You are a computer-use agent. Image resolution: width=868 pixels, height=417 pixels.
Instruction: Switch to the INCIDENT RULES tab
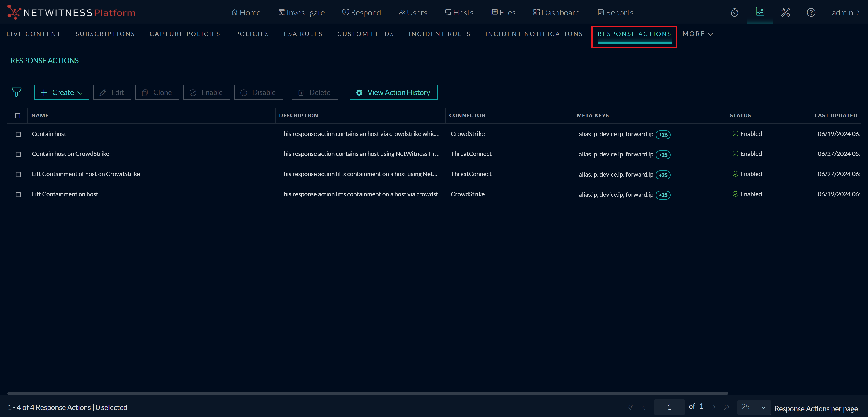(x=439, y=34)
